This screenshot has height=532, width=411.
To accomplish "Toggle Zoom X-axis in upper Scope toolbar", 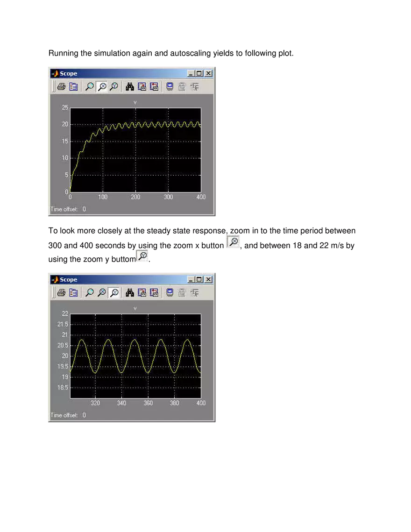I will point(102,87).
